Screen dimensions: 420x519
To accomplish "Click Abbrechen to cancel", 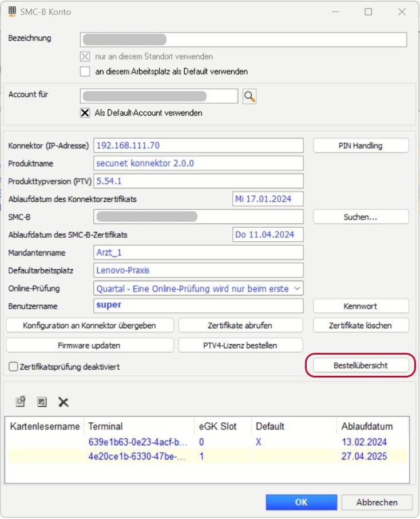I will click(377, 502).
